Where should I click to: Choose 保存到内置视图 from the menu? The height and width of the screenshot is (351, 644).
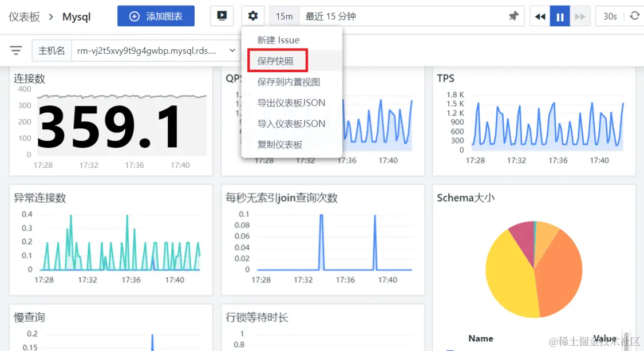click(x=291, y=82)
